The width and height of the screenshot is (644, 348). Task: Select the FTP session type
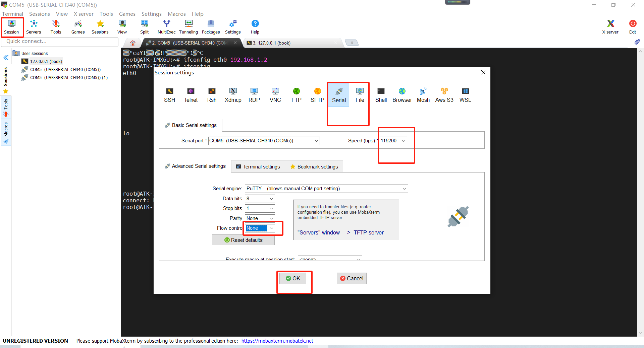pos(297,95)
